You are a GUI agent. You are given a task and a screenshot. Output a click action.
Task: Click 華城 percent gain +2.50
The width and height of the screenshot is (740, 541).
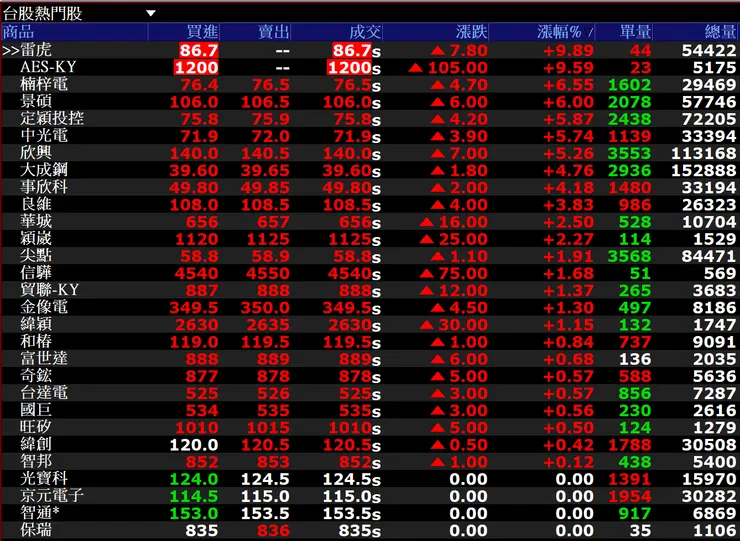pos(568,222)
